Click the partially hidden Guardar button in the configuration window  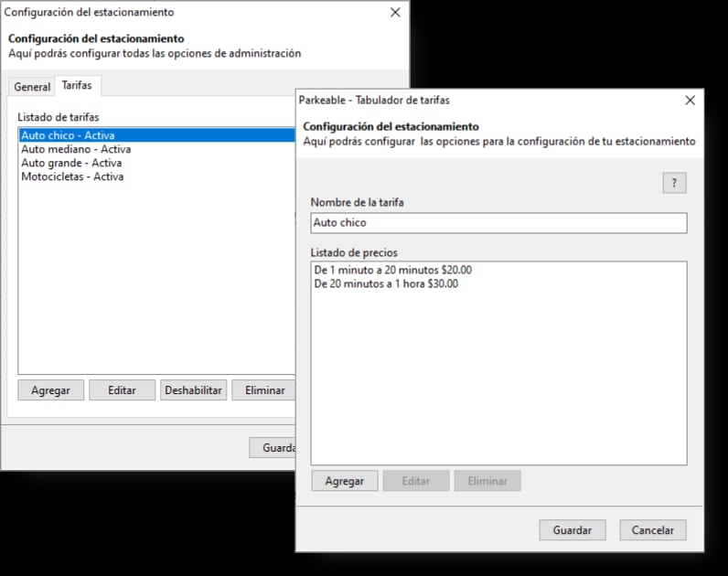(x=273, y=447)
